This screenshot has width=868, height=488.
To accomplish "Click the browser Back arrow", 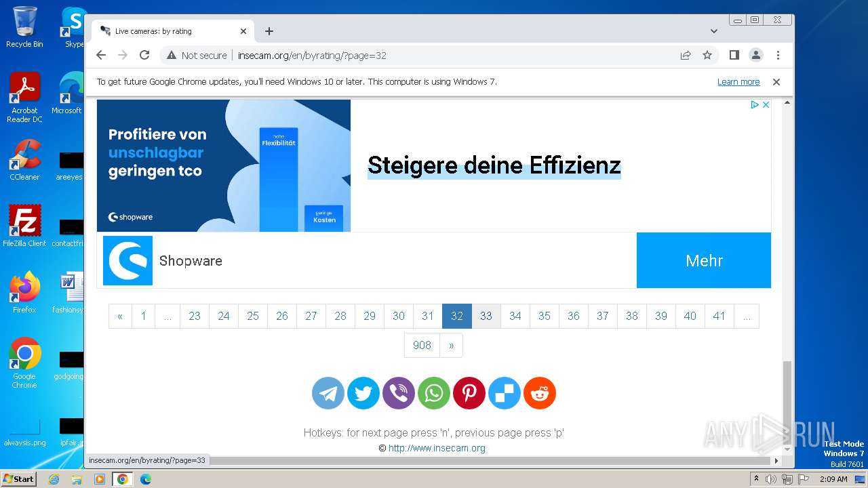I will click(x=101, y=55).
